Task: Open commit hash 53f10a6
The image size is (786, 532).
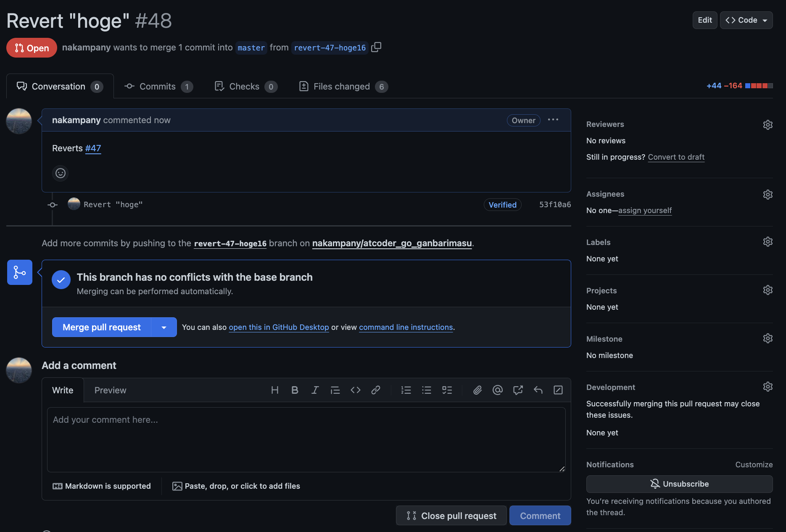Action: (x=555, y=204)
